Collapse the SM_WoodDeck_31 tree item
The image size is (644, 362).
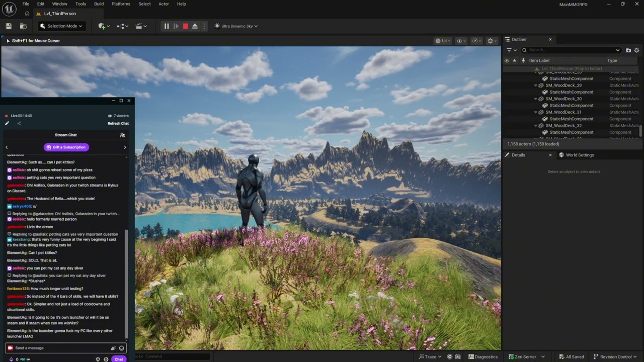tap(536, 112)
